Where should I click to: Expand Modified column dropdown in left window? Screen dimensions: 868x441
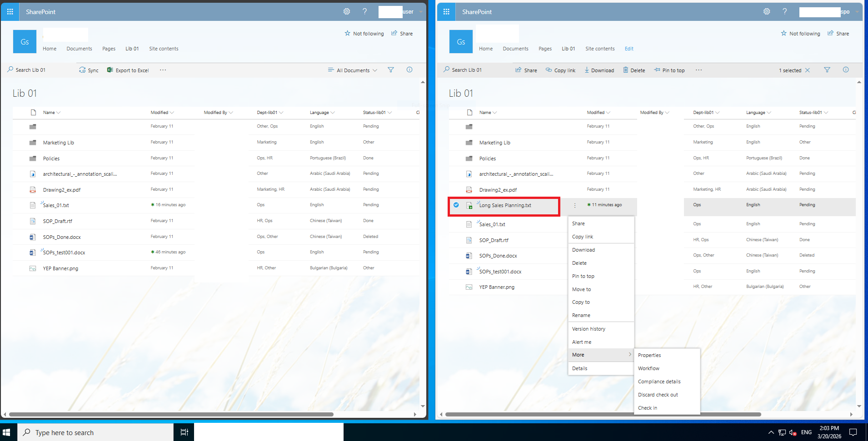pyautogui.click(x=172, y=113)
